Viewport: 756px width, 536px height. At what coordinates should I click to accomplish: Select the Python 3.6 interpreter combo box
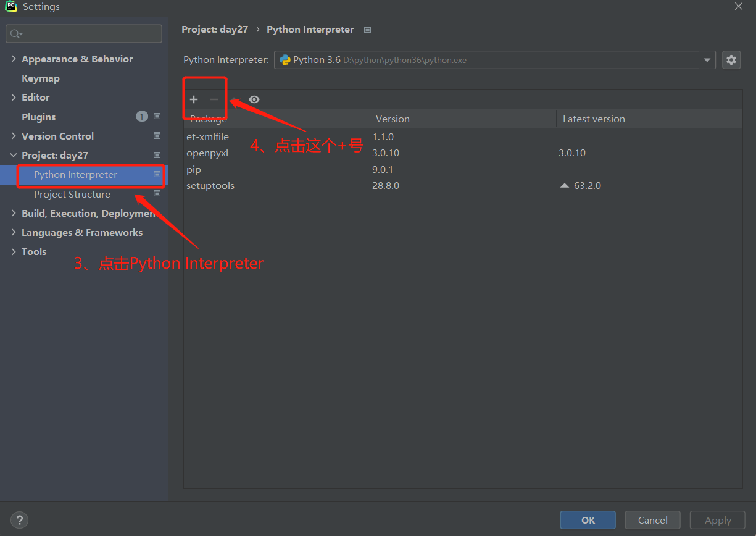click(x=494, y=60)
